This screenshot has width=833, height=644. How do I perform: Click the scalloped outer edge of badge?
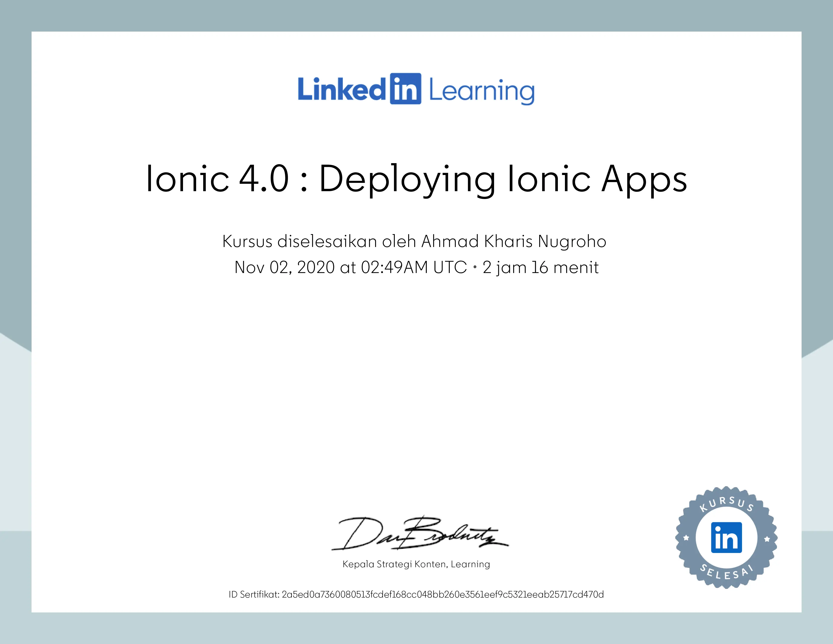click(x=726, y=490)
